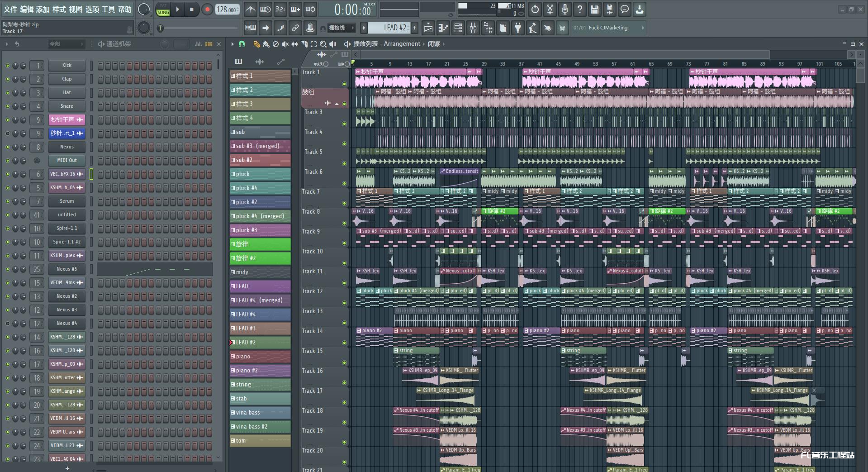Open playlist options menu arrow

pyautogui.click(x=232, y=44)
